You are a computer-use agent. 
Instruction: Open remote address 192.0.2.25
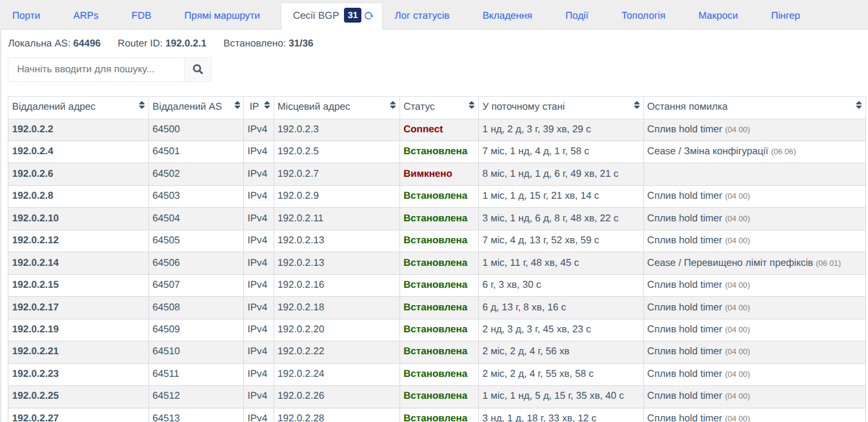pyautogui.click(x=35, y=396)
